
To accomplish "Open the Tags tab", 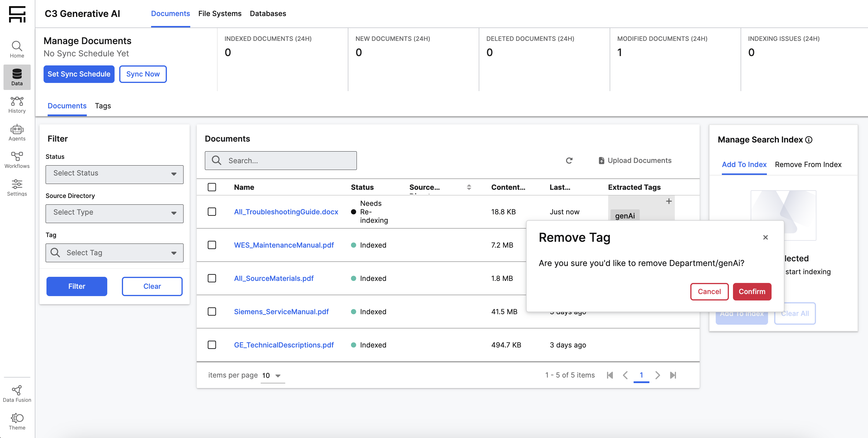I will [x=103, y=106].
